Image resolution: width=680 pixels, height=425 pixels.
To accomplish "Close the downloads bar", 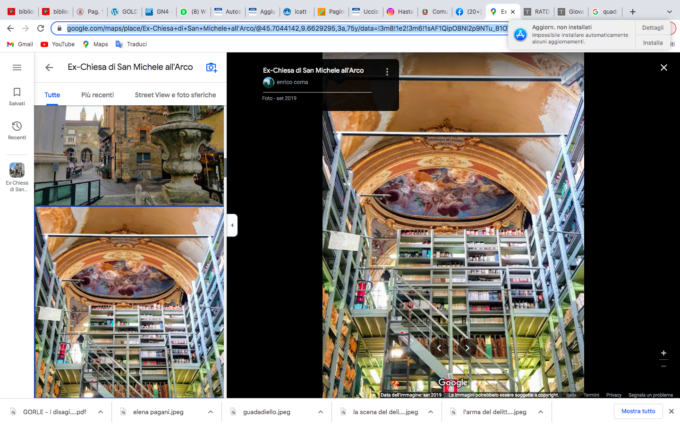I will 671,411.
